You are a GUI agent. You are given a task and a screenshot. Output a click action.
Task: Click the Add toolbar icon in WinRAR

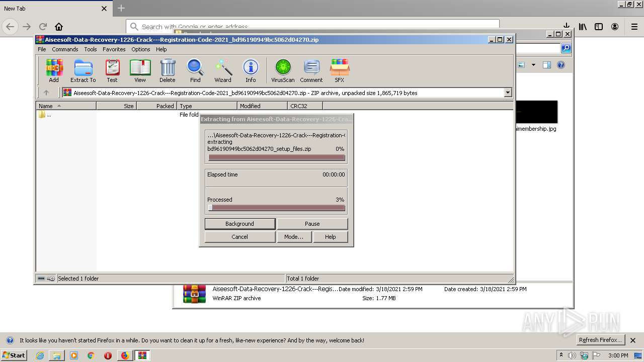coord(54,70)
